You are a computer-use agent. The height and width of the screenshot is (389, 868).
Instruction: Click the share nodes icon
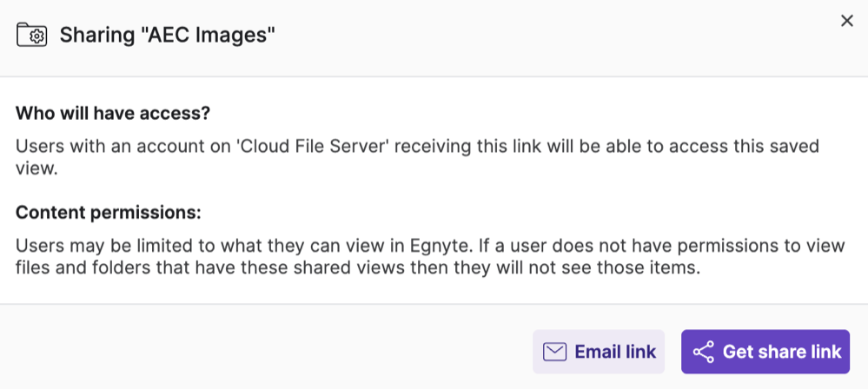703,352
